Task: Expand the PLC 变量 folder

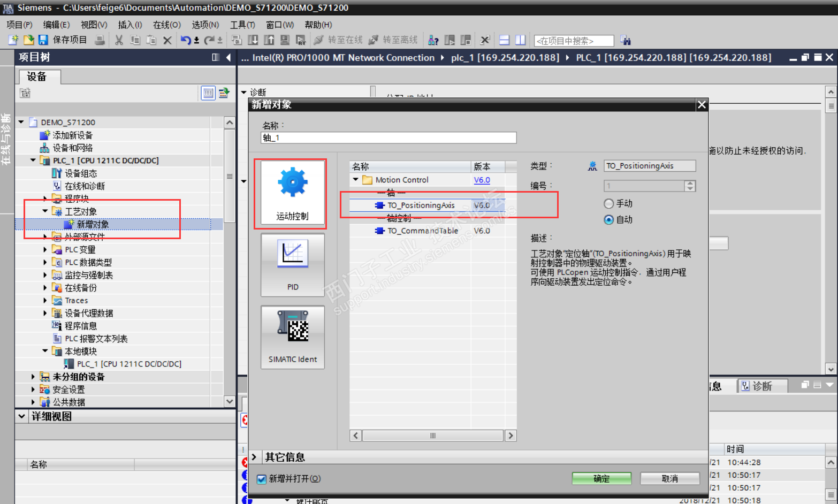Action: pos(45,249)
